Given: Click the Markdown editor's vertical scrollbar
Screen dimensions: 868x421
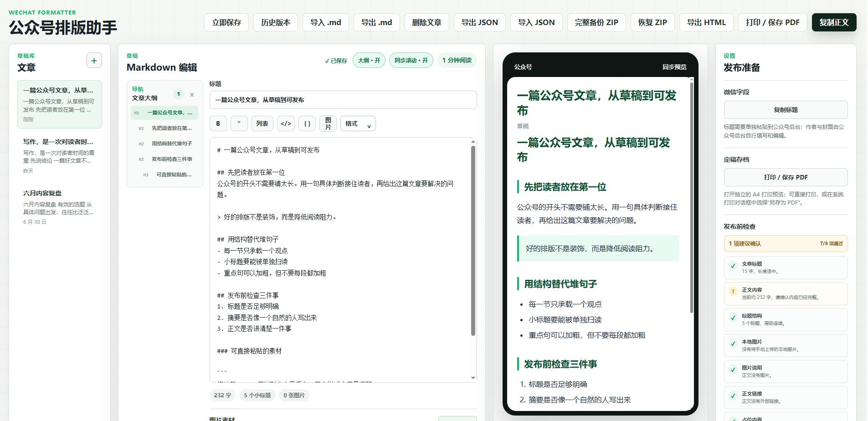Looking at the screenshot, I should [473, 241].
